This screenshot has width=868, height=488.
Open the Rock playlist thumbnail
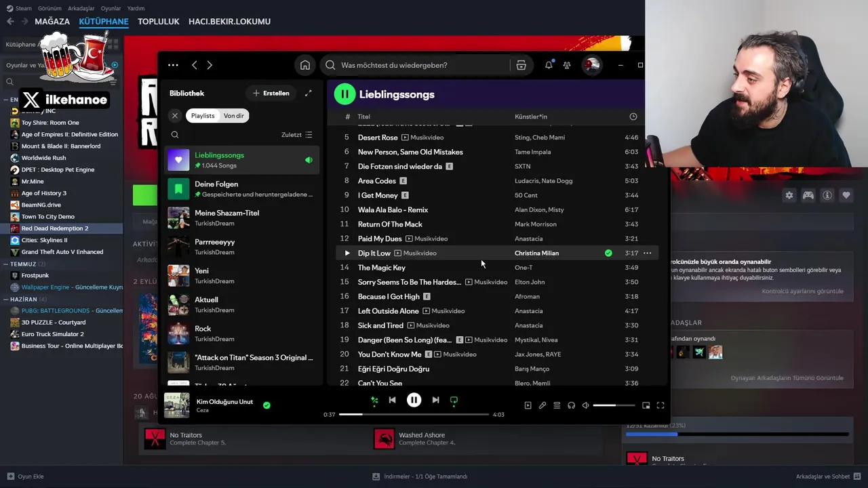pos(178,333)
